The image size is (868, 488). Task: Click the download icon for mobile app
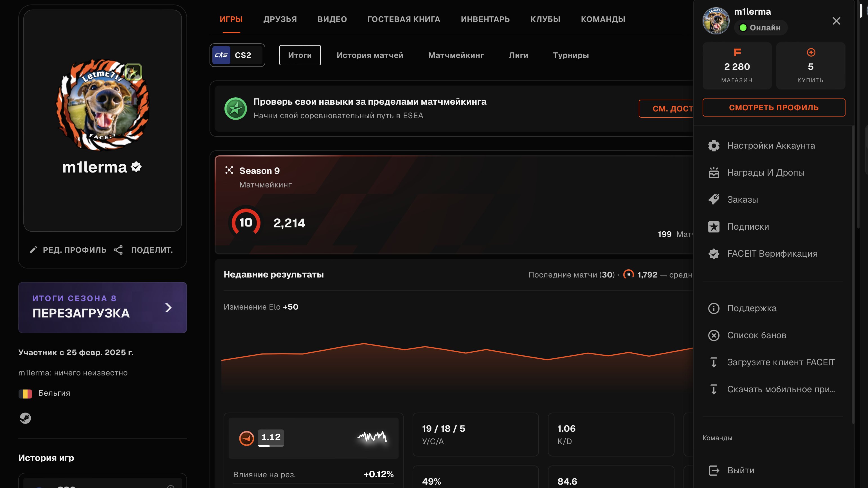coord(713,389)
